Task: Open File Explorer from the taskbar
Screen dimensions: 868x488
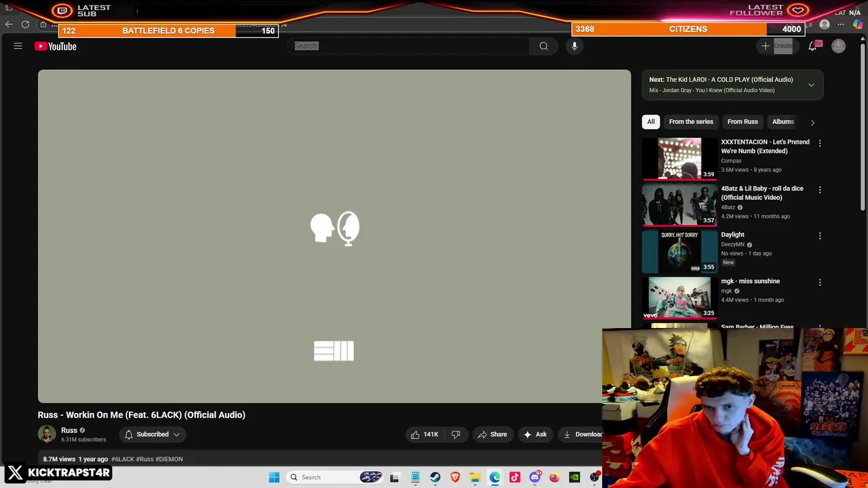Action: (475, 477)
